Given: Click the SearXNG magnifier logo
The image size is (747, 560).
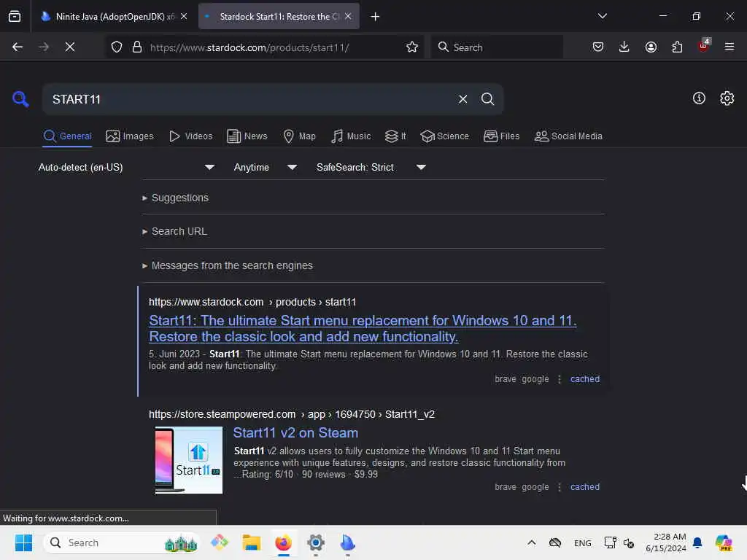Looking at the screenshot, I should tap(20, 99).
